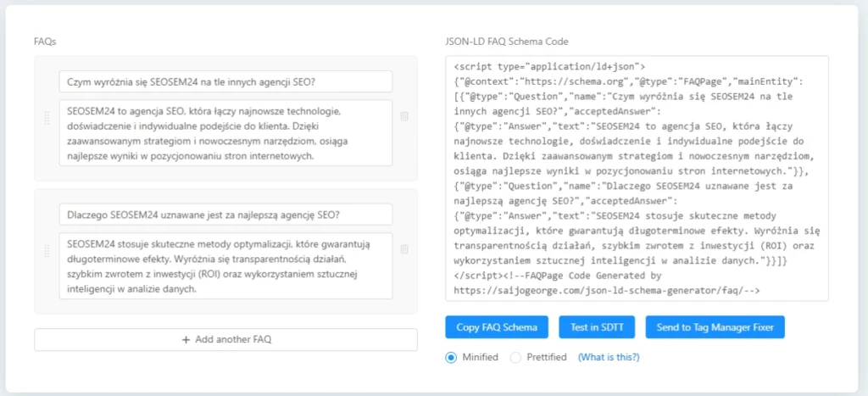Image resolution: width=868 pixels, height=396 pixels.
Task: Click the Copy FAQ Schema button
Action: pyautogui.click(x=497, y=327)
